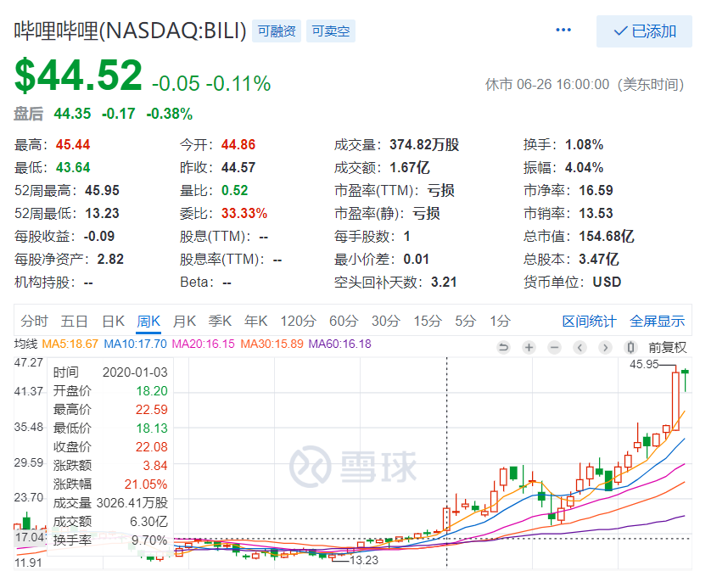Switch to the 年K chart tab

click(256, 321)
